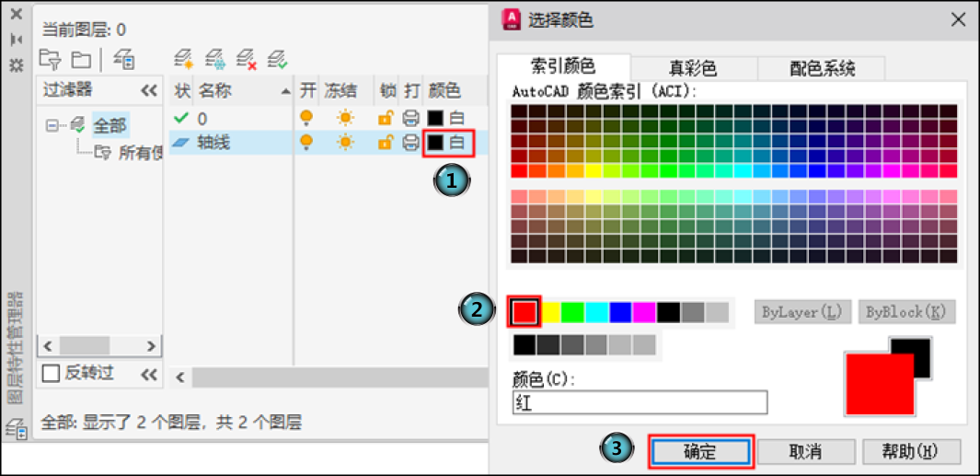Click the Set Current layer icon
Image resolution: width=980 pixels, height=476 pixels.
tap(277, 59)
